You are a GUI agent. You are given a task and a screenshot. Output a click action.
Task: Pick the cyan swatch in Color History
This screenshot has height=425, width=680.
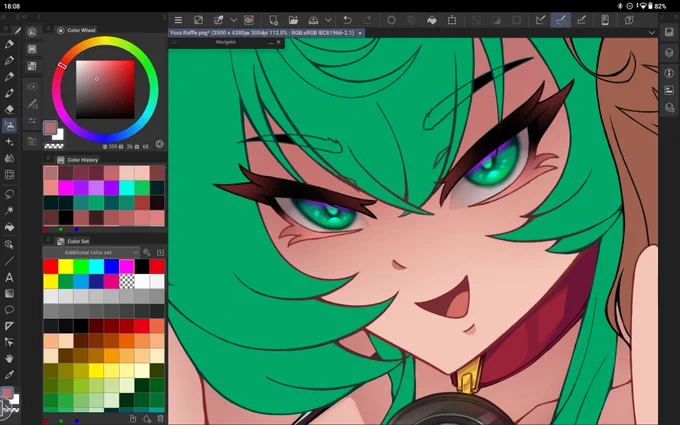click(127, 188)
